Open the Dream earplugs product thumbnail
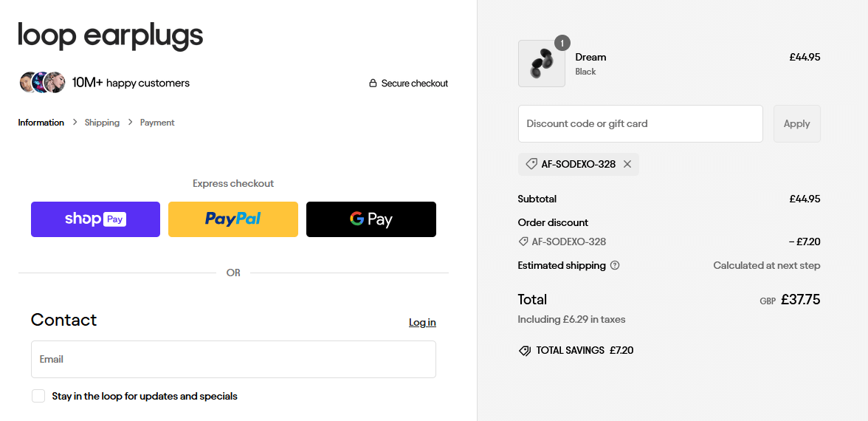This screenshot has height=421, width=868. [541, 64]
